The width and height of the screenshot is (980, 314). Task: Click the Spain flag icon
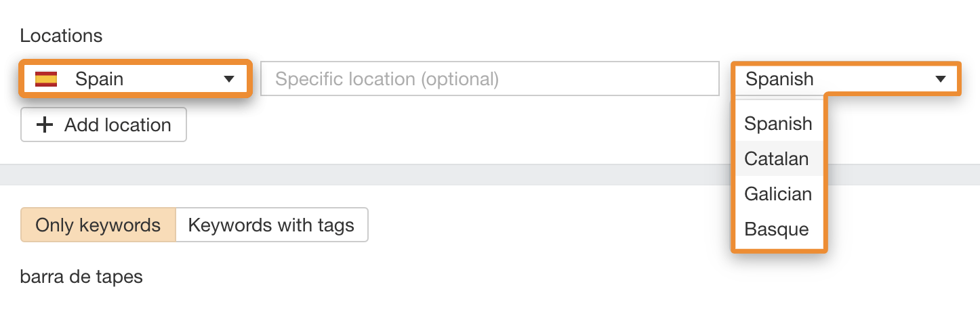click(46, 79)
